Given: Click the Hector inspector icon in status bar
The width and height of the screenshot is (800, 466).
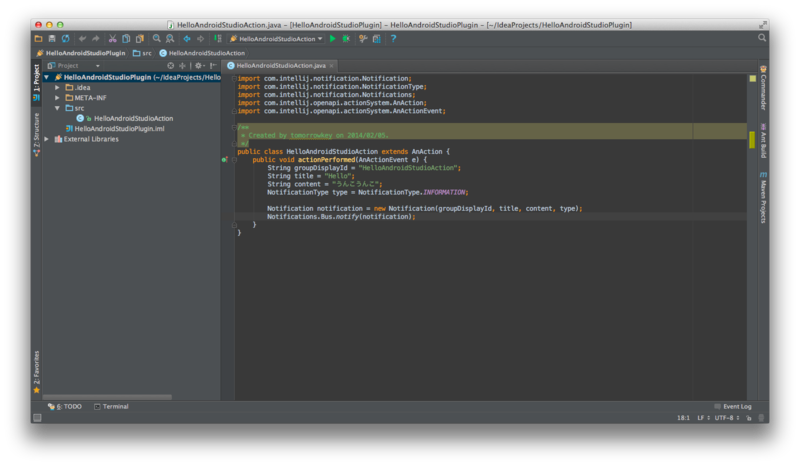Looking at the screenshot, I should point(761,418).
